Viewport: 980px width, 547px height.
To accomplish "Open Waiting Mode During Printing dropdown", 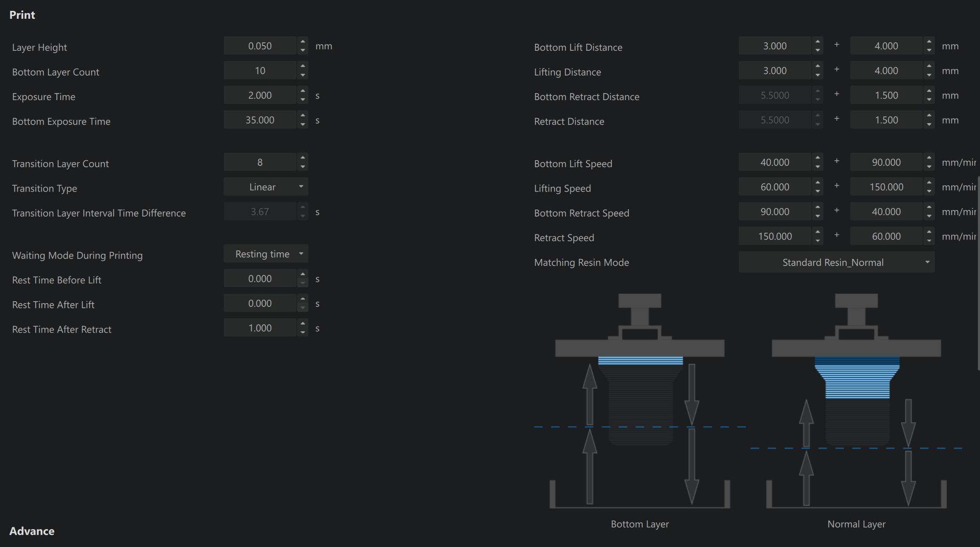I will click(266, 254).
